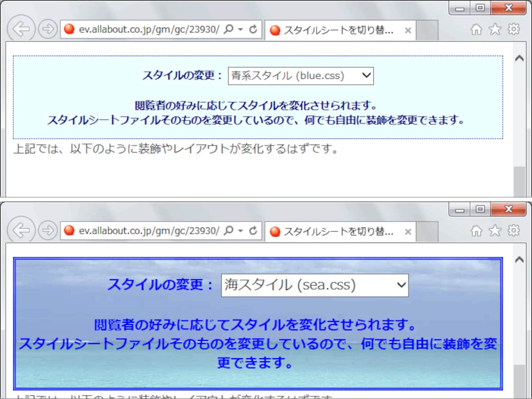
Task: Click the Forward arrow in lower browser window
Action: pos(47,230)
